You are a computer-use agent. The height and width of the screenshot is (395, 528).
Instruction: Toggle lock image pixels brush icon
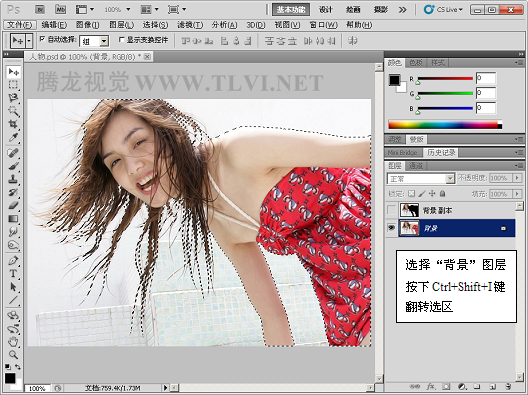[422, 194]
